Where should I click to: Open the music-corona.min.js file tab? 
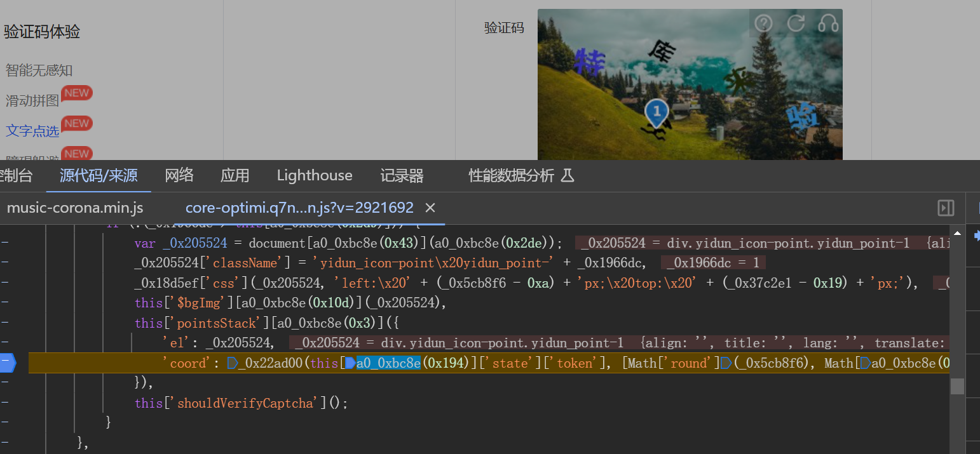click(75, 208)
